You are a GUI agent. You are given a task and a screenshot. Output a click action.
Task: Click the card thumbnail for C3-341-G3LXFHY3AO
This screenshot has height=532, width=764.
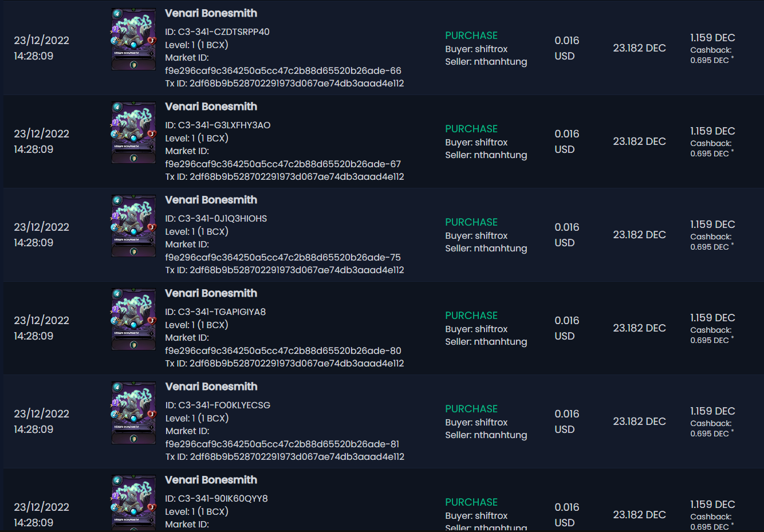point(133,133)
